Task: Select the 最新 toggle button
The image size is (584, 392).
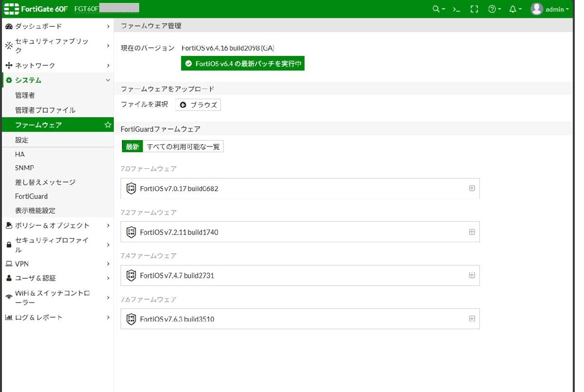Action: [x=132, y=147]
